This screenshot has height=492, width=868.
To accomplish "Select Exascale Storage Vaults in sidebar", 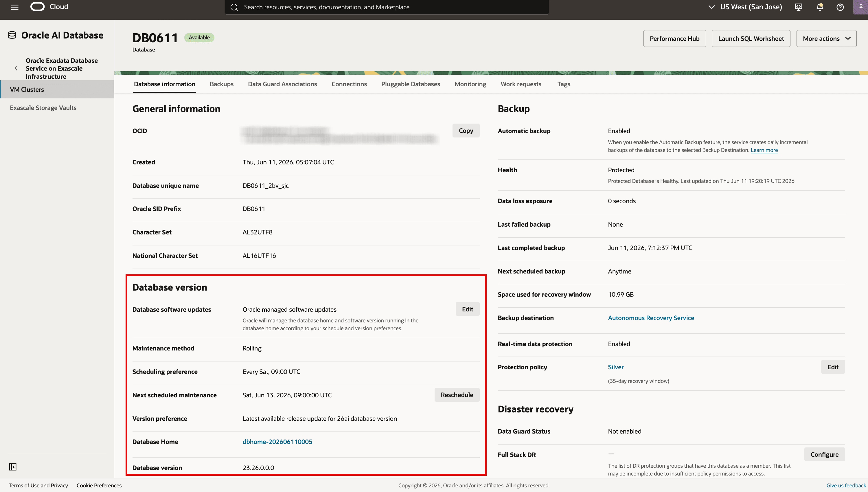I will coord(43,108).
